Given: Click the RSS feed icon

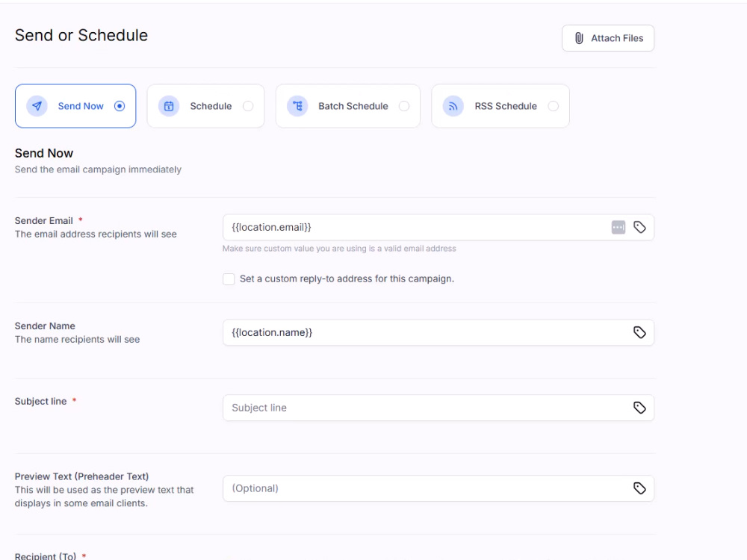Looking at the screenshot, I should pyautogui.click(x=453, y=106).
